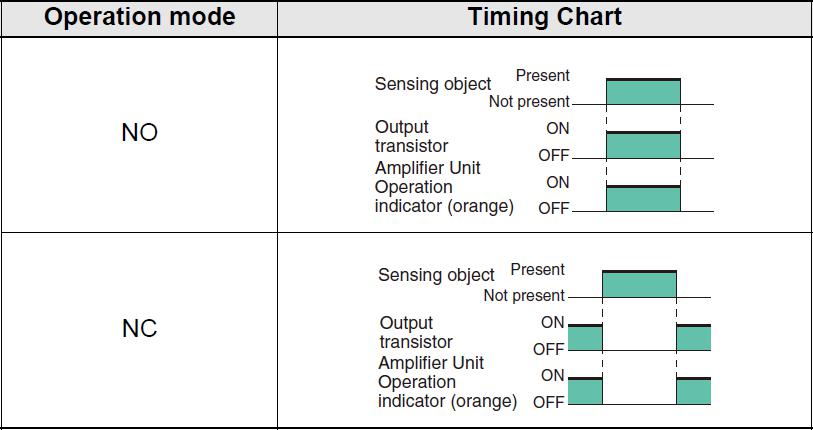Click the Sensing object label in NC row
Screen dimensions: 813x430
click(x=437, y=275)
